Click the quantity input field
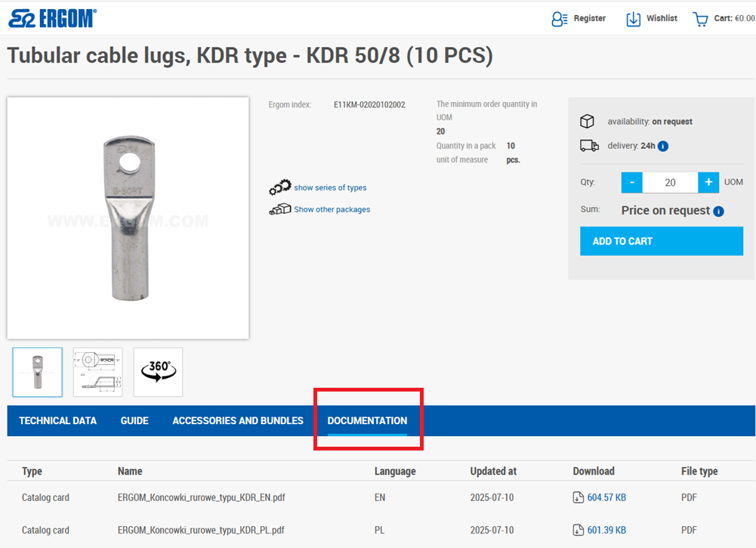Image resolution: width=756 pixels, height=548 pixels. (670, 182)
